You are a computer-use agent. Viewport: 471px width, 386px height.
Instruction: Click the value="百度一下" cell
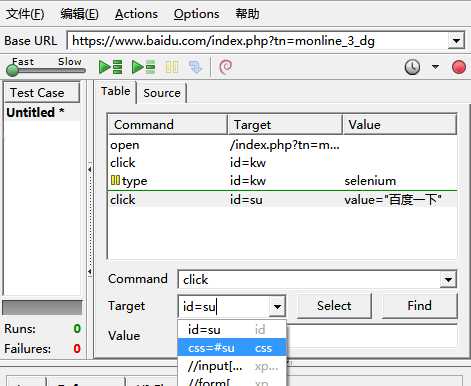tap(393, 200)
